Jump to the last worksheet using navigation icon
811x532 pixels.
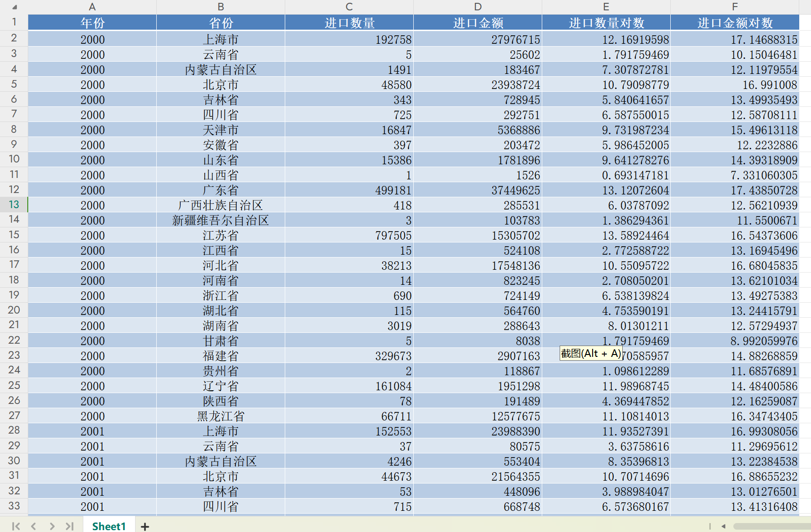point(70,526)
